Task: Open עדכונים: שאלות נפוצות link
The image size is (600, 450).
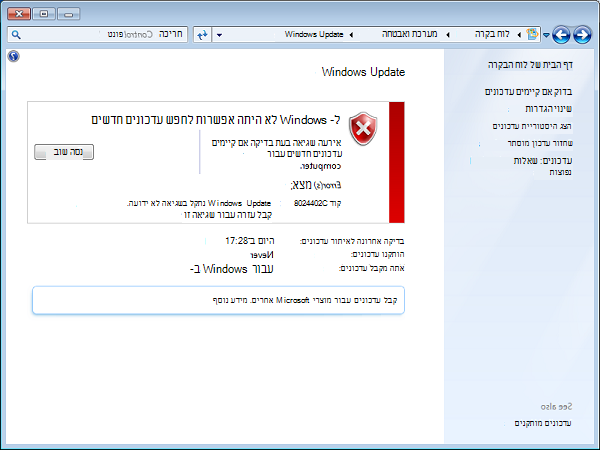Action: 543,166
